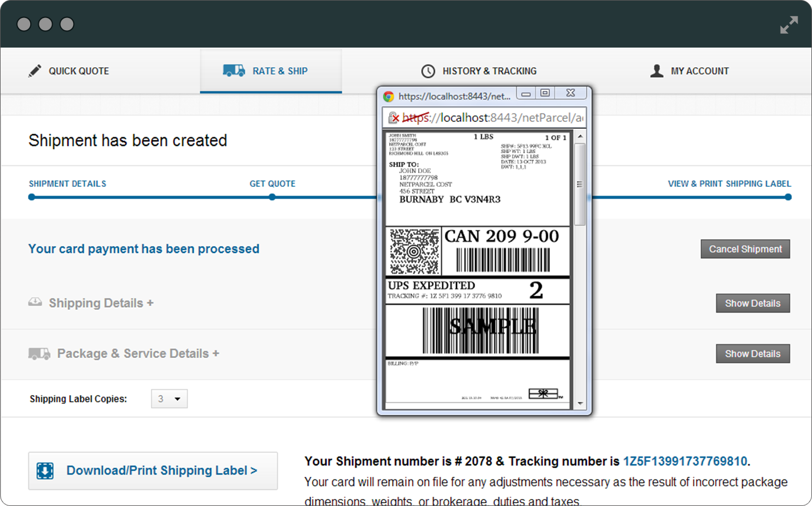Select the Rate & Ship tab
Image resolution: width=812 pixels, height=506 pixels.
click(x=271, y=71)
